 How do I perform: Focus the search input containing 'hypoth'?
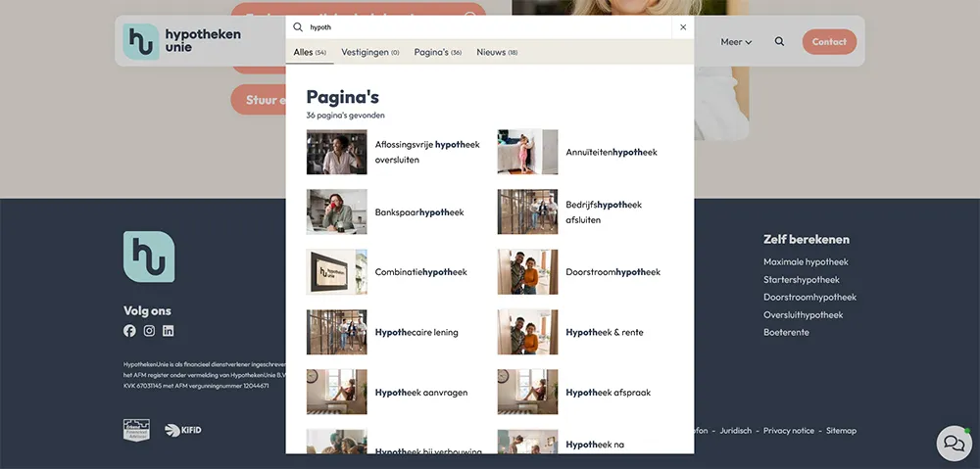pos(490,27)
